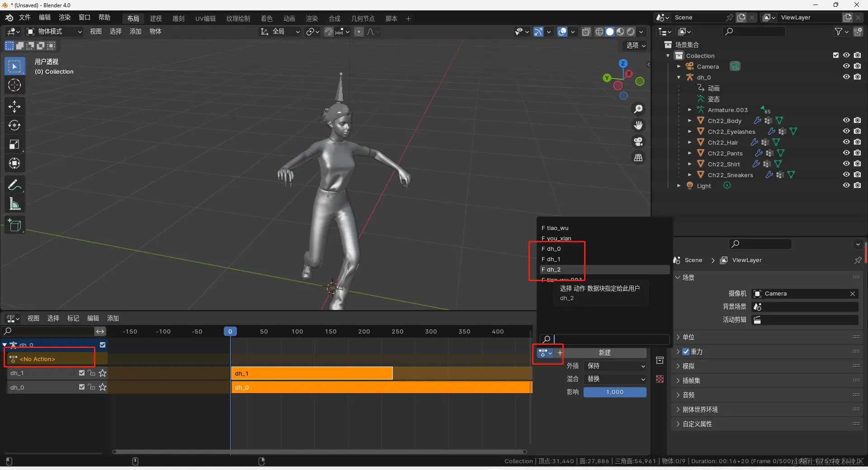
Task: Open the 文件 menu
Action: click(25, 18)
